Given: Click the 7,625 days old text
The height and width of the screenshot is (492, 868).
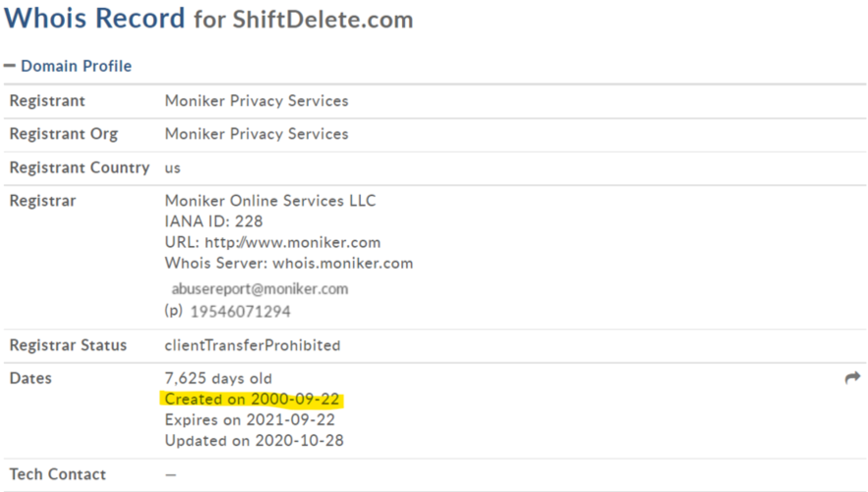Looking at the screenshot, I should point(218,378).
